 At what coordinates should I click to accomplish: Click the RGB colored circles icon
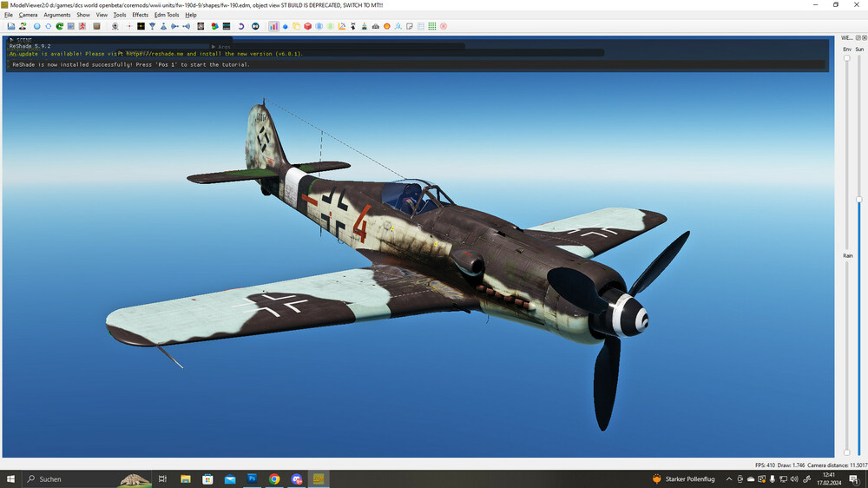tap(214, 26)
